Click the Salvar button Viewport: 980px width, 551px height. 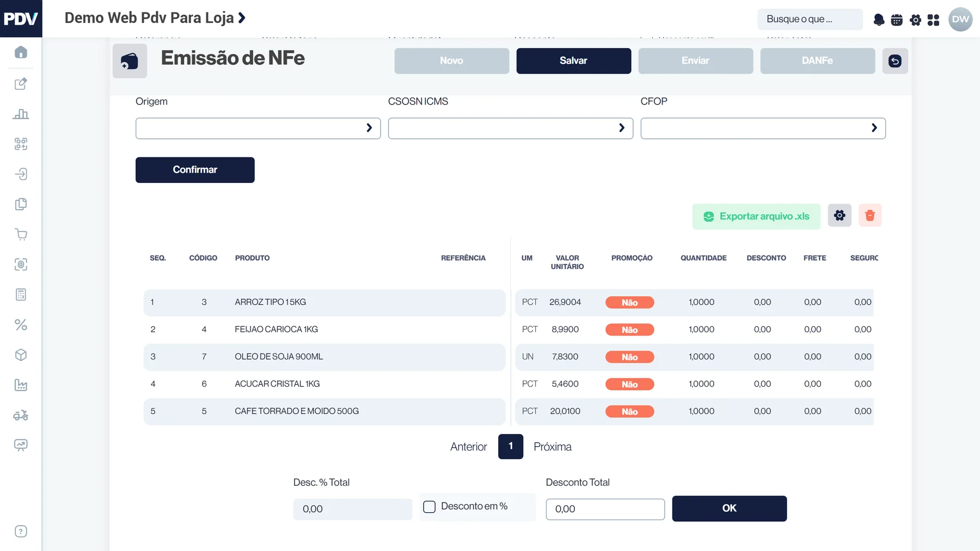574,61
